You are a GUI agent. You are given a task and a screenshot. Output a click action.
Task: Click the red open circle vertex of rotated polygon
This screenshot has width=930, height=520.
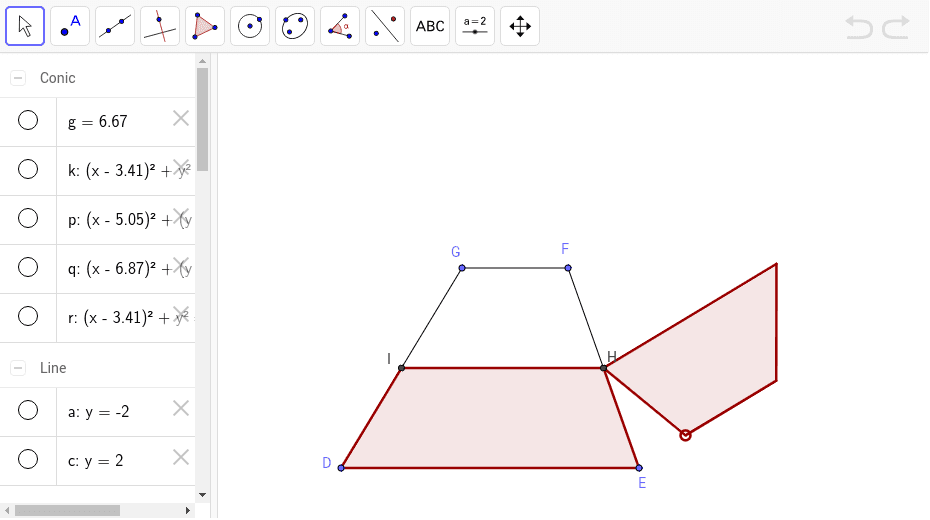pyautogui.click(x=685, y=435)
